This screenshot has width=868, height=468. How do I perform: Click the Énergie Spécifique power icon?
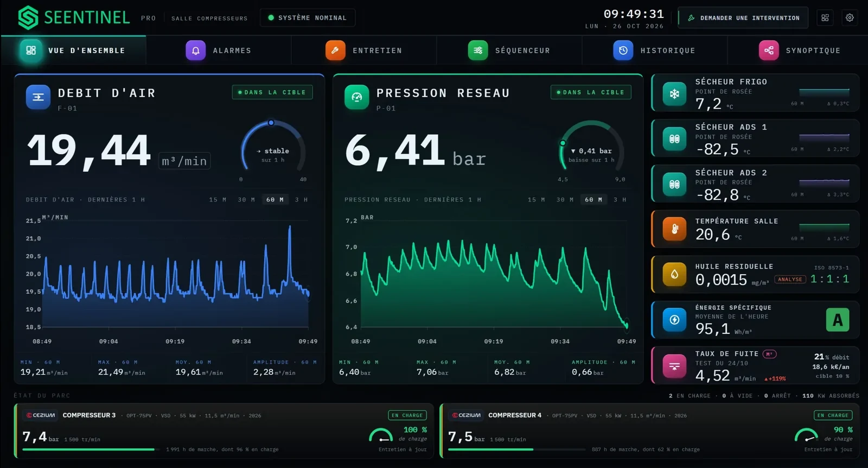(674, 320)
